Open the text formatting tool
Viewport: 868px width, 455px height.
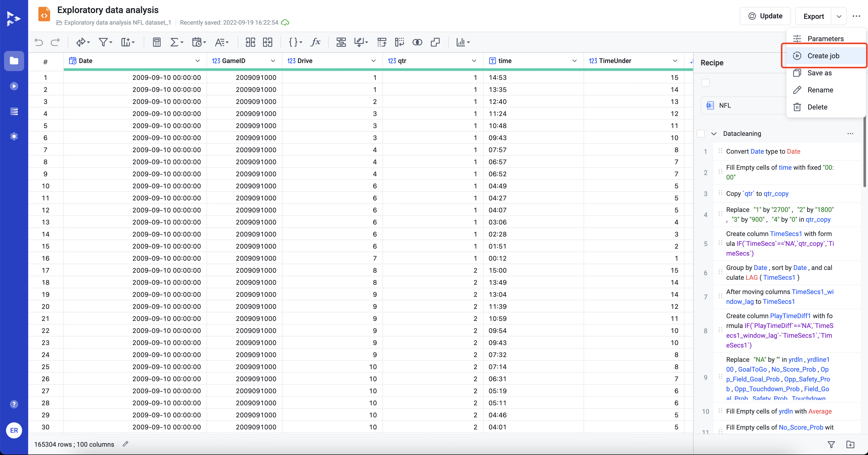(x=221, y=42)
